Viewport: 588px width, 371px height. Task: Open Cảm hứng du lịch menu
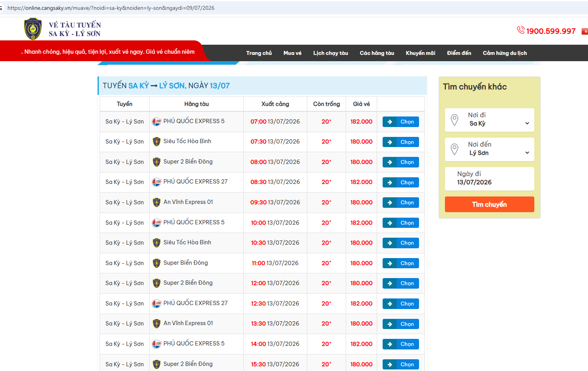click(x=505, y=53)
